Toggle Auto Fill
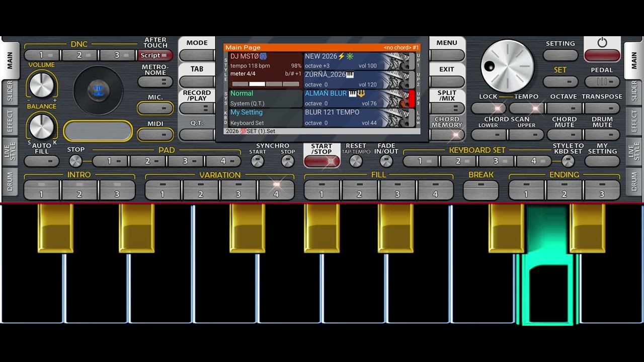Image resolution: width=644 pixels, height=362 pixels. pos(42,161)
